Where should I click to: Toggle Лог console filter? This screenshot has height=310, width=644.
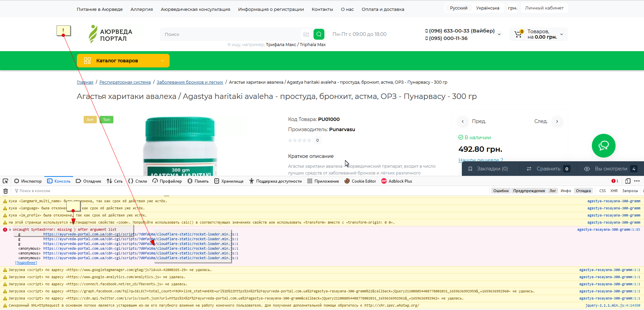coord(553,191)
